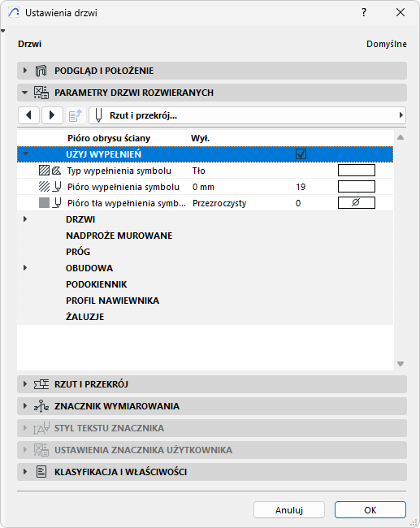The image size is (420, 528).
Task: Click the KLASYFIKACJA I WŁAŚCIWOŚCI list icon
Action: coord(41,472)
